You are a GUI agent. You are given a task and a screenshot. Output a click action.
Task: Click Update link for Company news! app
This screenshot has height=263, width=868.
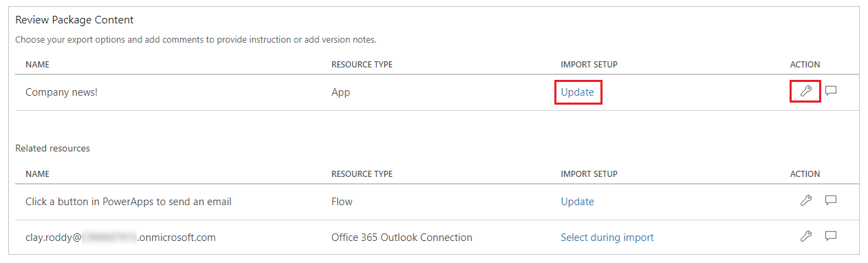click(578, 92)
